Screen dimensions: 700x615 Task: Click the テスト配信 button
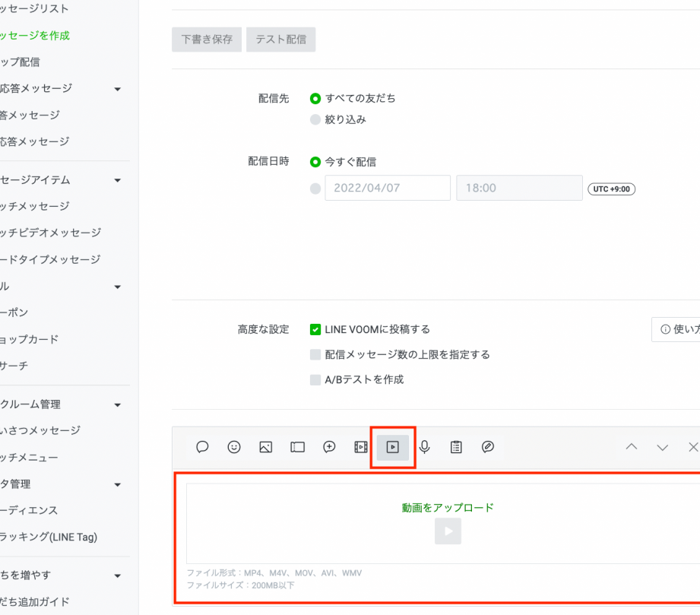(280, 40)
